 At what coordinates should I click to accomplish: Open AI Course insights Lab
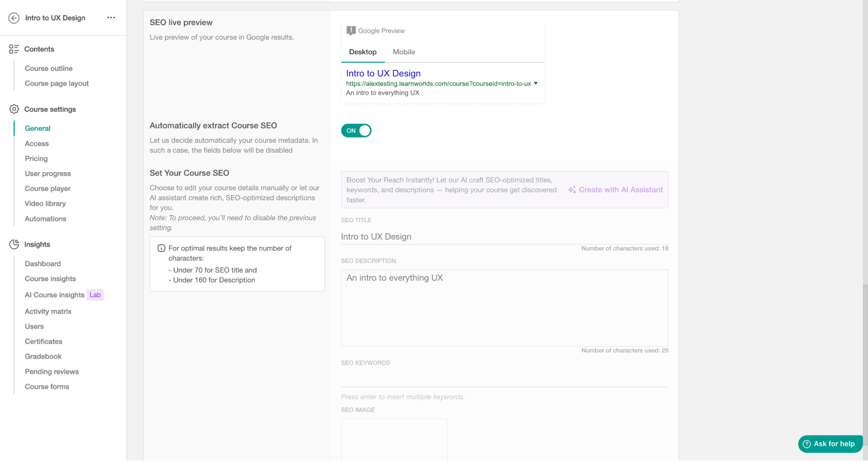54,295
